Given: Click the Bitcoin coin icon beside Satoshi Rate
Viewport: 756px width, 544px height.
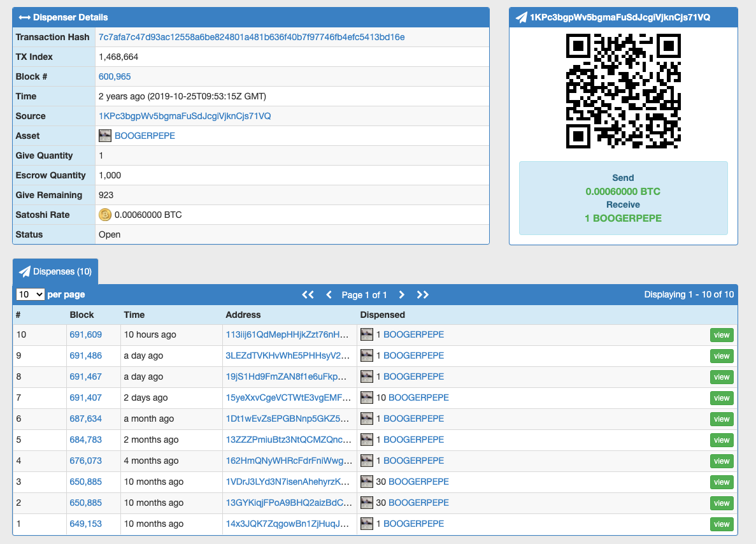Looking at the screenshot, I should click(105, 215).
